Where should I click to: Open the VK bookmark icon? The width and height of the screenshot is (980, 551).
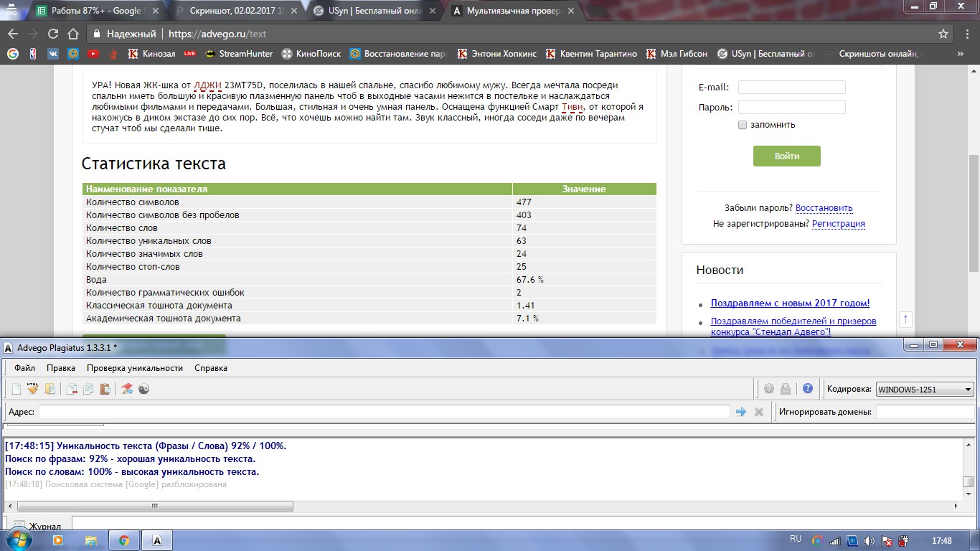(53, 53)
